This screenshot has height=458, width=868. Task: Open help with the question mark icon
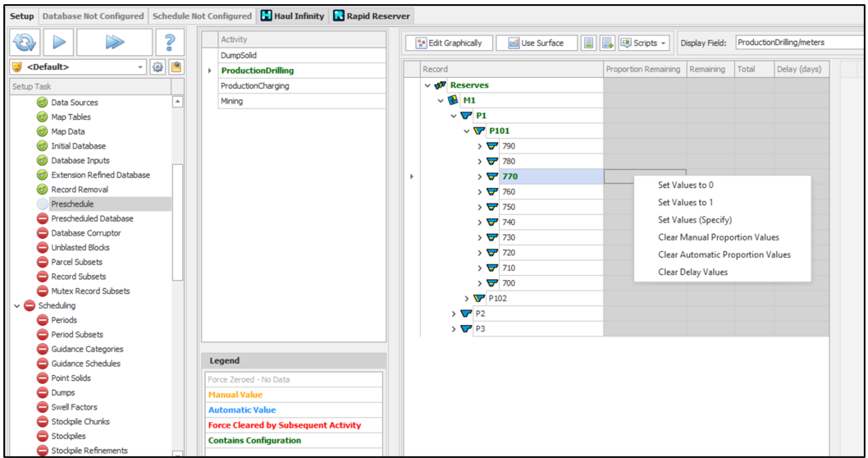pyautogui.click(x=170, y=43)
